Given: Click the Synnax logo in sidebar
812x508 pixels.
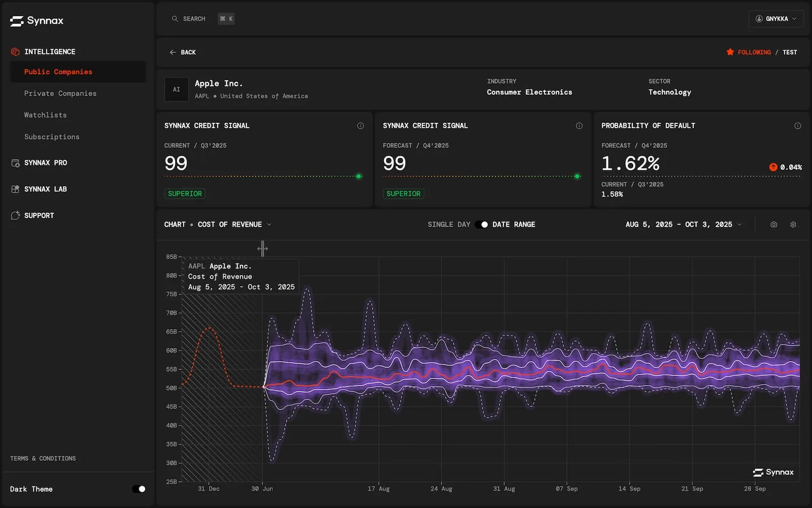Looking at the screenshot, I should 37,21.
